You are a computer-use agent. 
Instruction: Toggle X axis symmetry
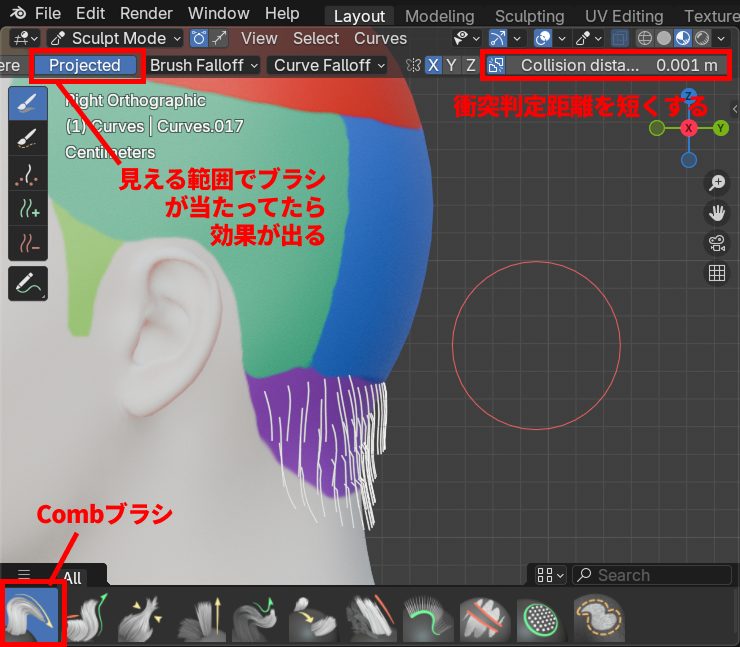point(433,65)
